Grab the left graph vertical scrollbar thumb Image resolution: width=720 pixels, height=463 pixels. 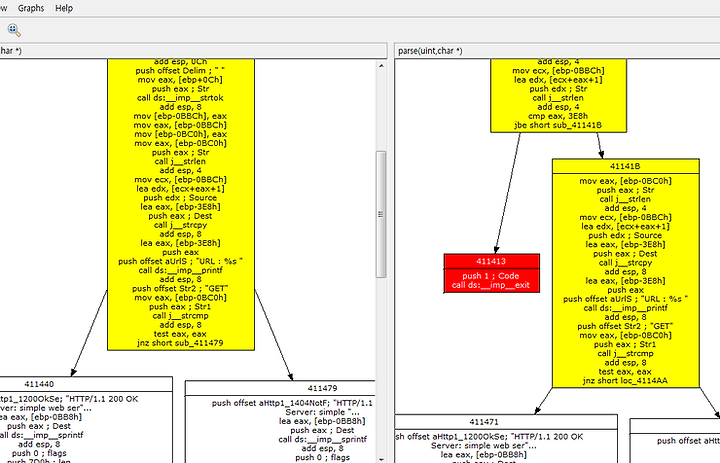click(381, 214)
